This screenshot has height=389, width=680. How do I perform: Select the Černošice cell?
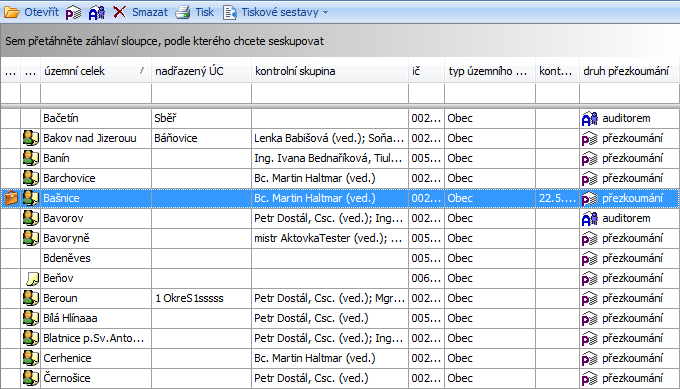[x=96, y=378]
